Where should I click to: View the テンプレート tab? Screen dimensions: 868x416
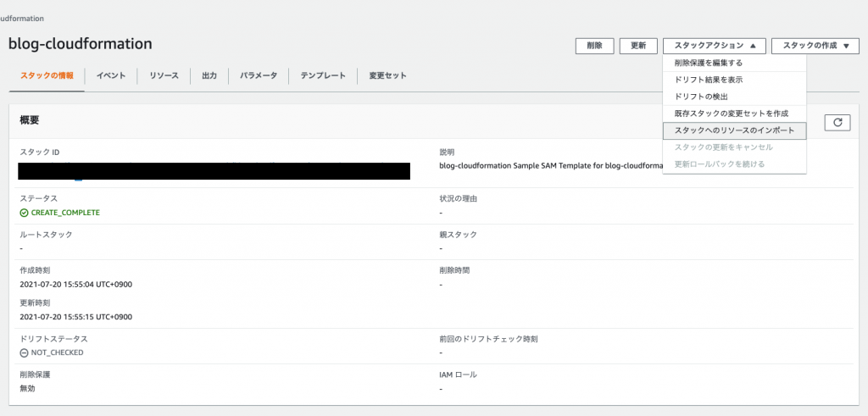click(323, 75)
